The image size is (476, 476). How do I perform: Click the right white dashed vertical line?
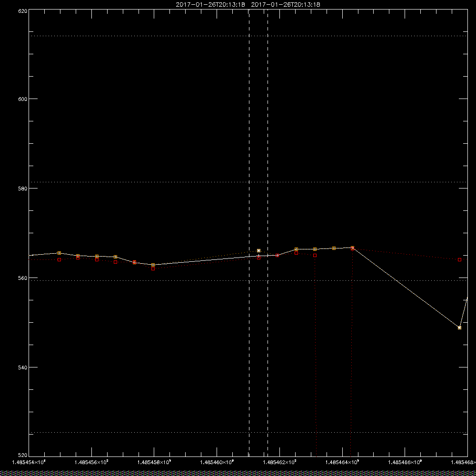[268, 233]
